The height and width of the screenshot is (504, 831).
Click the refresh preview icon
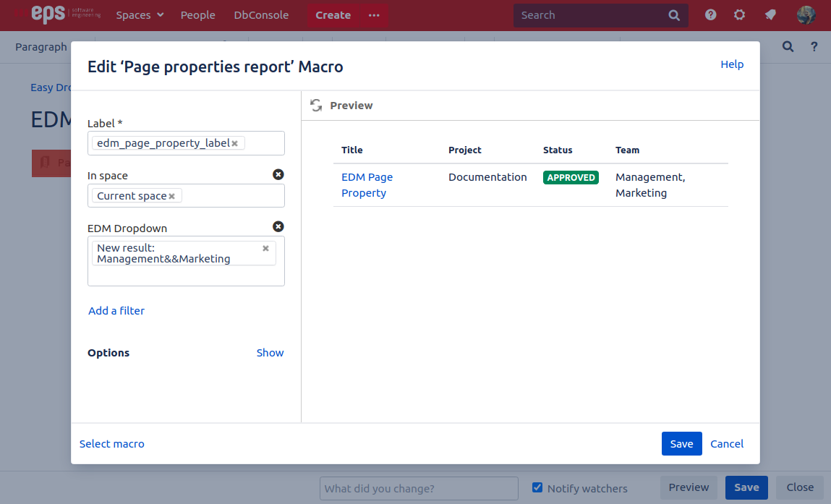[316, 106]
